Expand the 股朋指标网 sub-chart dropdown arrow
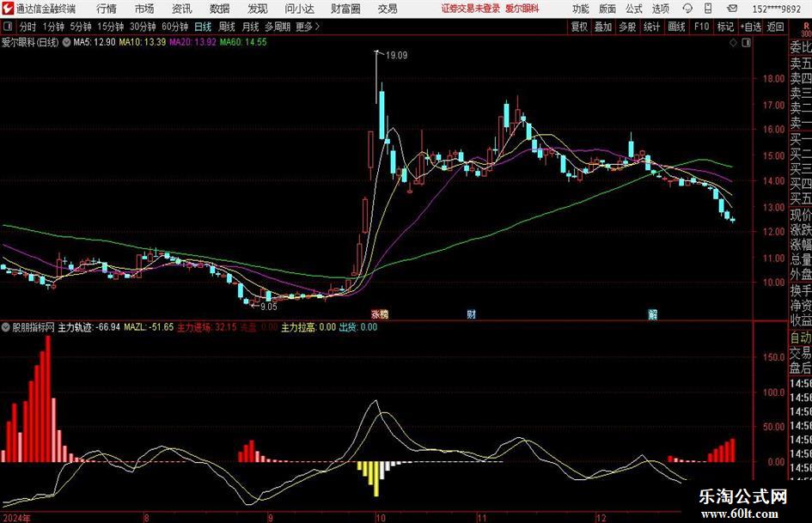This screenshot has height=523, width=812. coord(6,327)
